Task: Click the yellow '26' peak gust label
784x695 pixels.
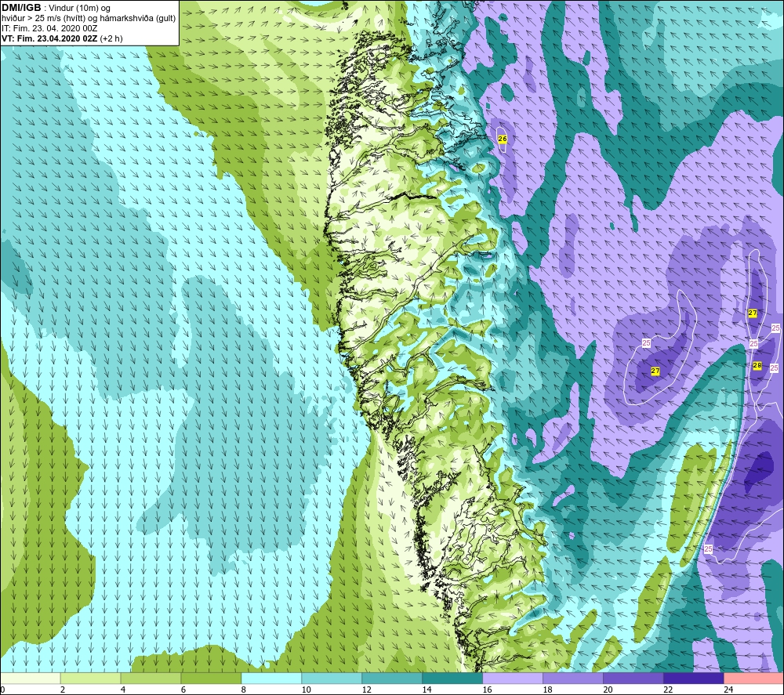Action: [503, 139]
